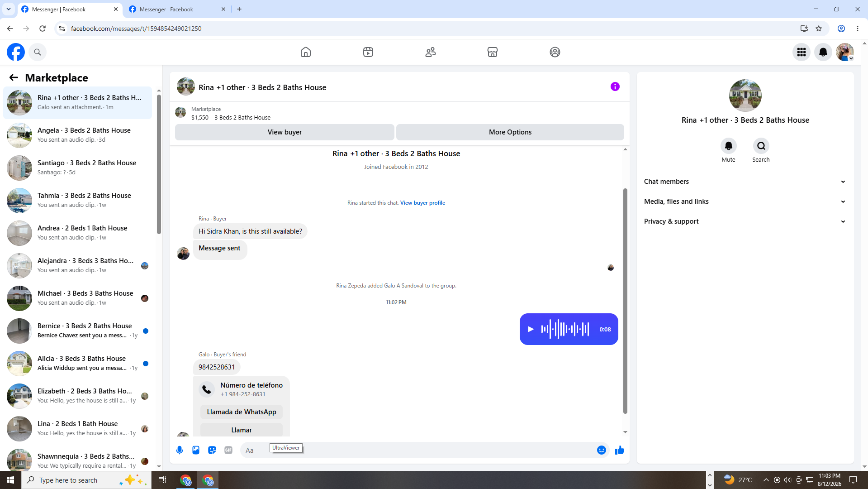Open Michael 3 Beds 3 Baths House chat
The image size is (868, 489).
pos(78,298)
